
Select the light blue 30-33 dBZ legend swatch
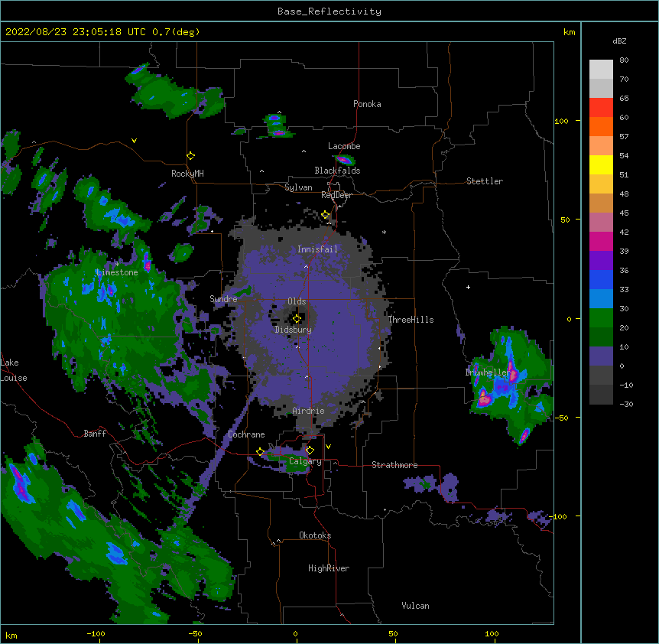pyautogui.click(x=601, y=299)
